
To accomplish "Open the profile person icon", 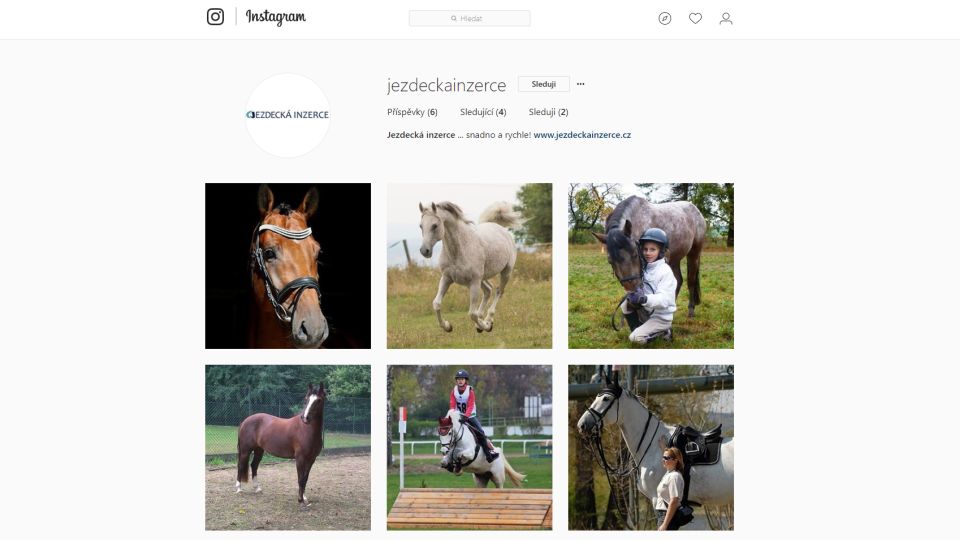I will (x=726, y=18).
